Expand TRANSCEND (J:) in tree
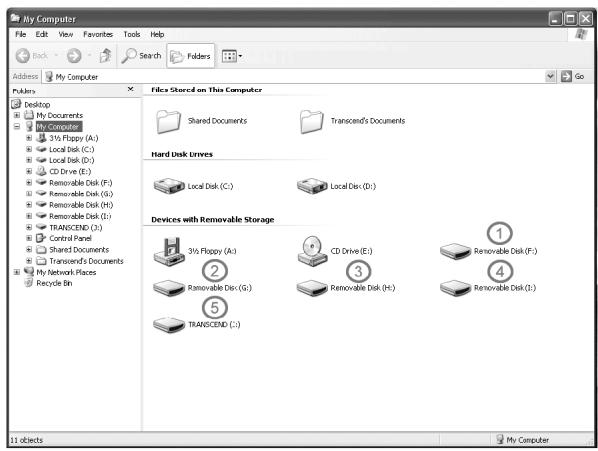Screen dimensions: 598x451 click(x=29, y=227)
